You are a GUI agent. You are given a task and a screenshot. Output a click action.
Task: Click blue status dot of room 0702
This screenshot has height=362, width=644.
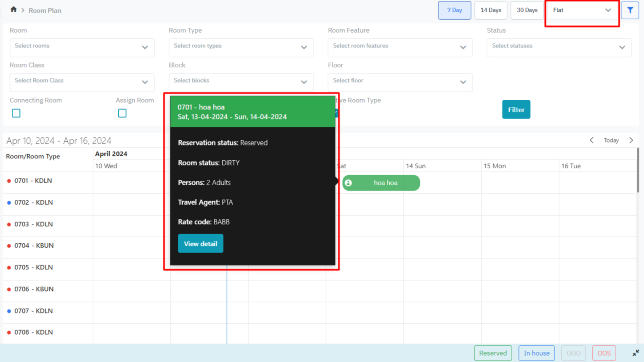pos(9,203)
